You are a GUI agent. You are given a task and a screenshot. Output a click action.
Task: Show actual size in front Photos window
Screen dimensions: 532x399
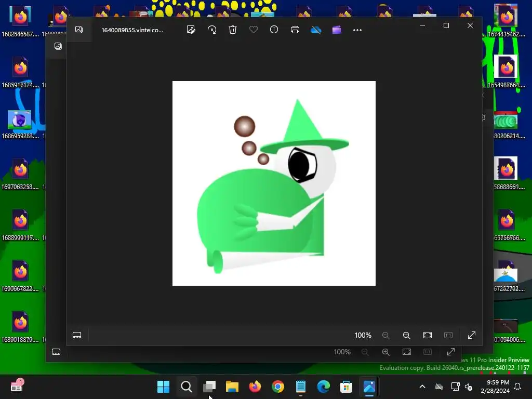coord(448,335)
